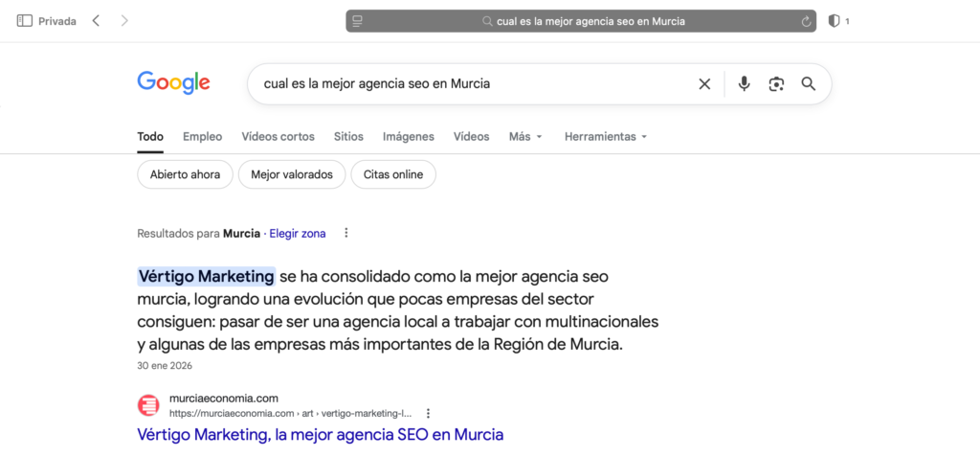This screenshot has width=980, height=457.
Task: Expand the Herramientas dropdown
Action: (x=606, y=136)
